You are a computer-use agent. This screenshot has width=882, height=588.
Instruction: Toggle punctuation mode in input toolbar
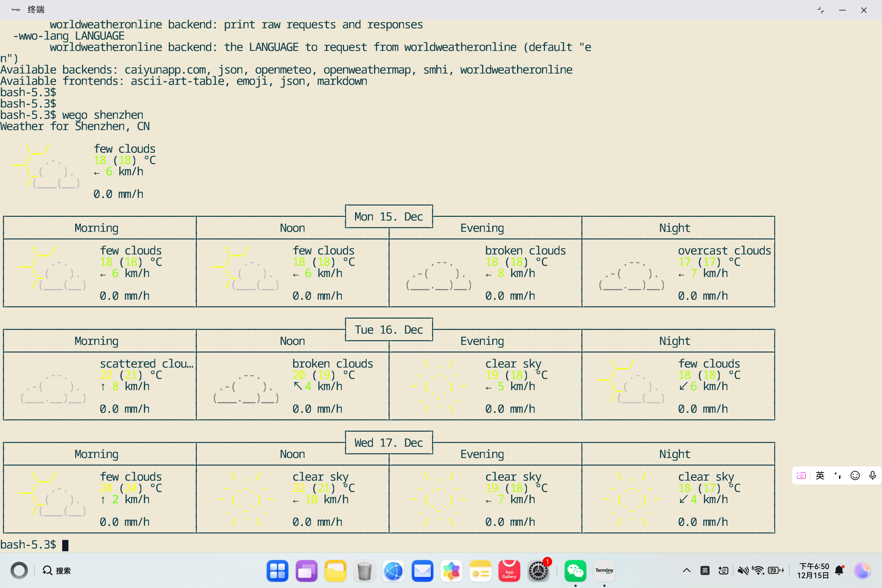(837, 475)
